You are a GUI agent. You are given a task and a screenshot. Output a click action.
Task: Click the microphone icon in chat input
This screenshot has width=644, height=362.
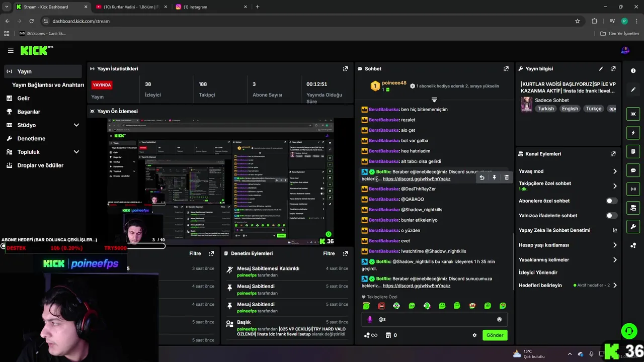click(370, 319)
